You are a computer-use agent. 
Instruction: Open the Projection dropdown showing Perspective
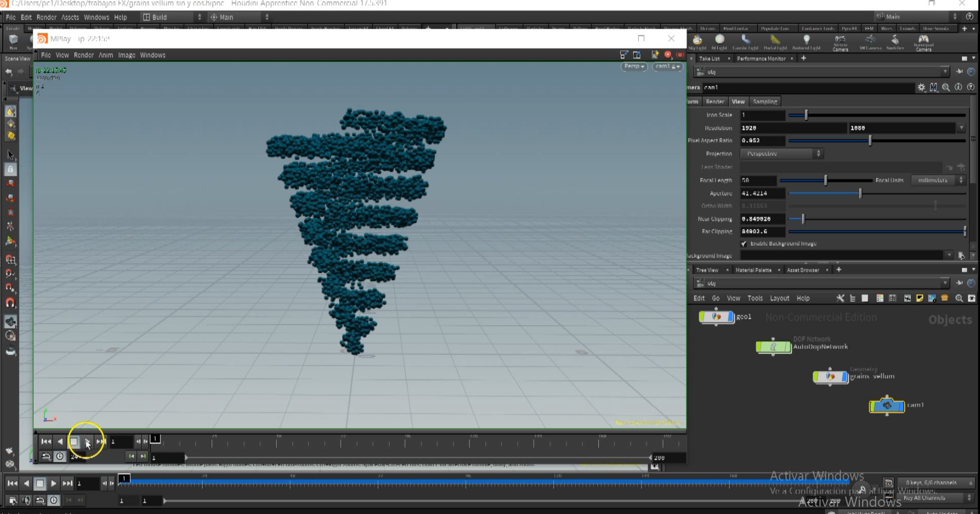click(781, 154)
